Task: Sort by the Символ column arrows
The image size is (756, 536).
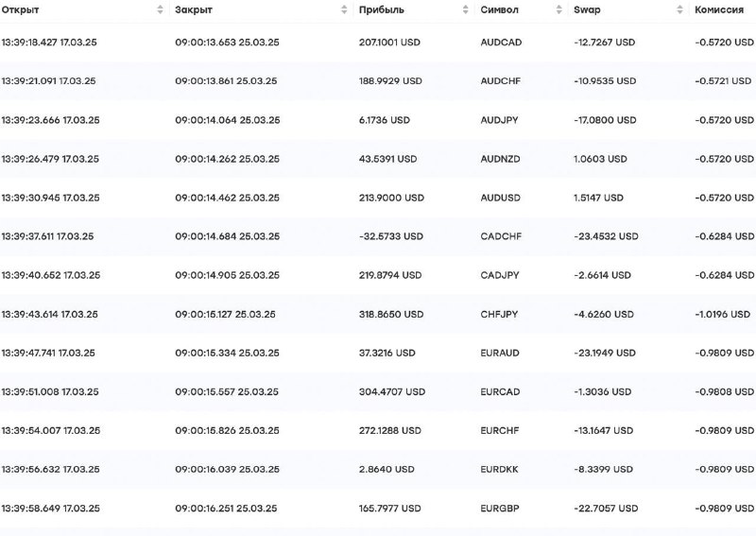Action: point(558,9)
